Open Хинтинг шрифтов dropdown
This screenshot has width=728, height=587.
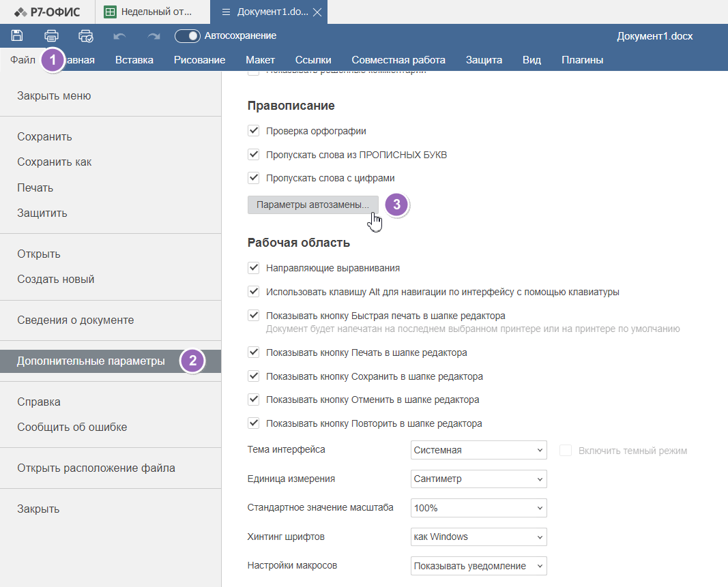(x=479, y=537)
